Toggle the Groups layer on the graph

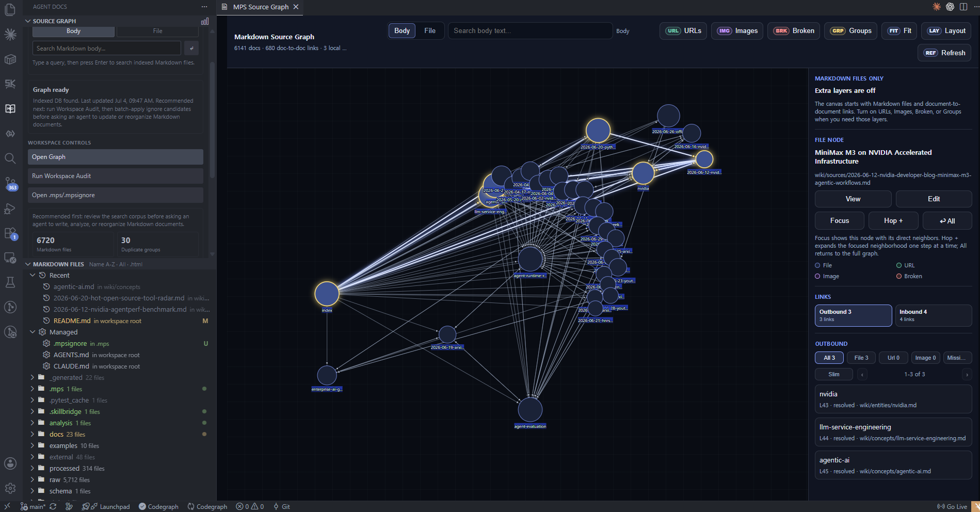(x=850, y=31)
